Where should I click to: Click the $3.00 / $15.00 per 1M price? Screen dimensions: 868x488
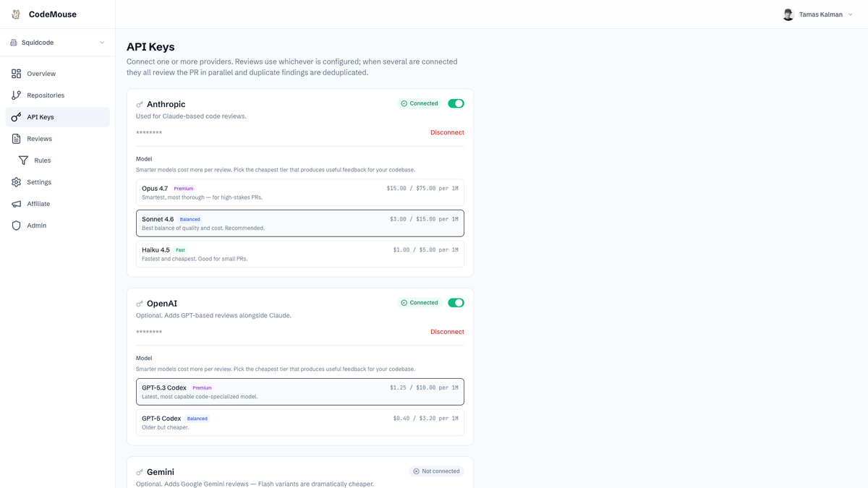pyautogui.click(x=424, y=219)
